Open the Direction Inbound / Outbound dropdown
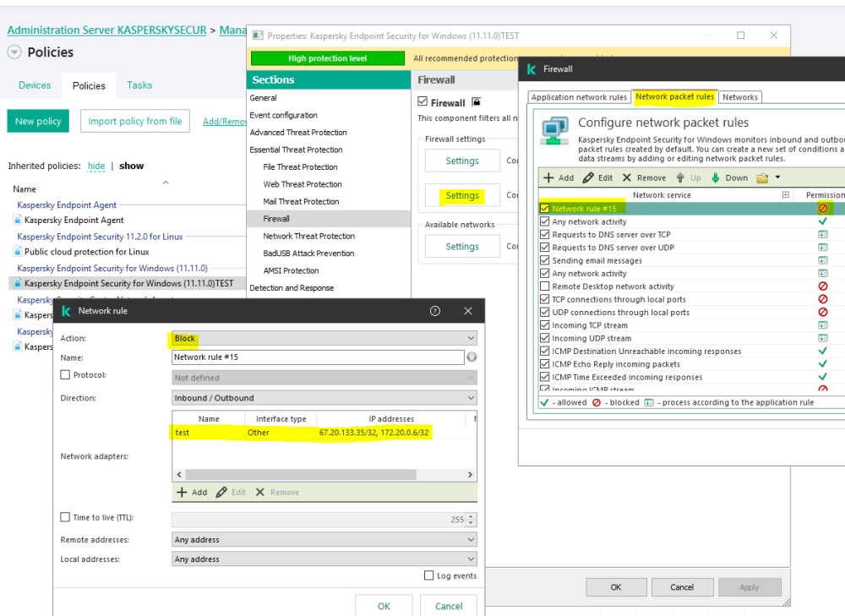Image resolution: width=845 pixels, height=616 pixels. [324, 398]
